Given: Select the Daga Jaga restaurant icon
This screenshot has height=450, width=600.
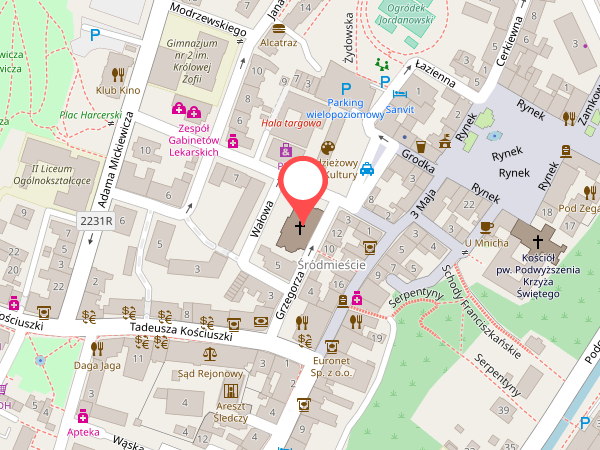Looking at the screenshot, I should [x=97, y=348].
